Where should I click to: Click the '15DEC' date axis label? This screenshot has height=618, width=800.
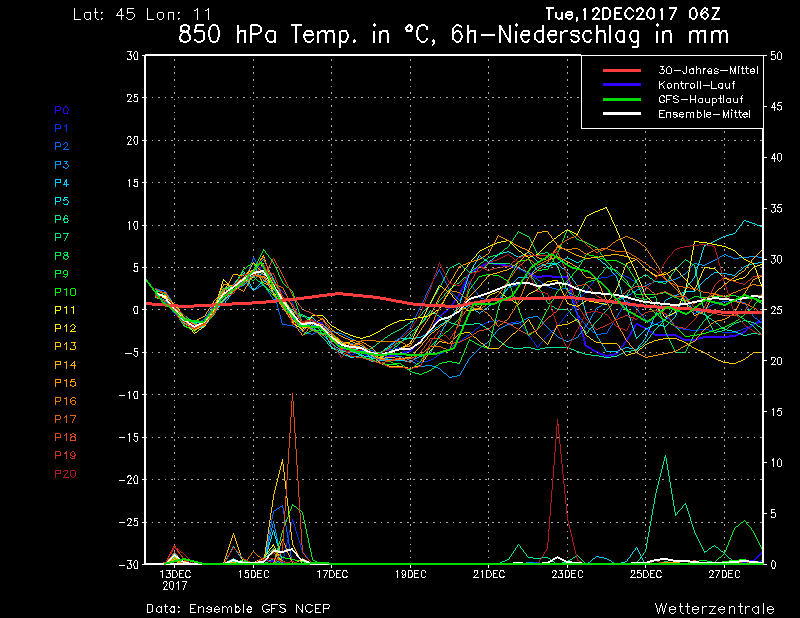(x=254, y=574)
